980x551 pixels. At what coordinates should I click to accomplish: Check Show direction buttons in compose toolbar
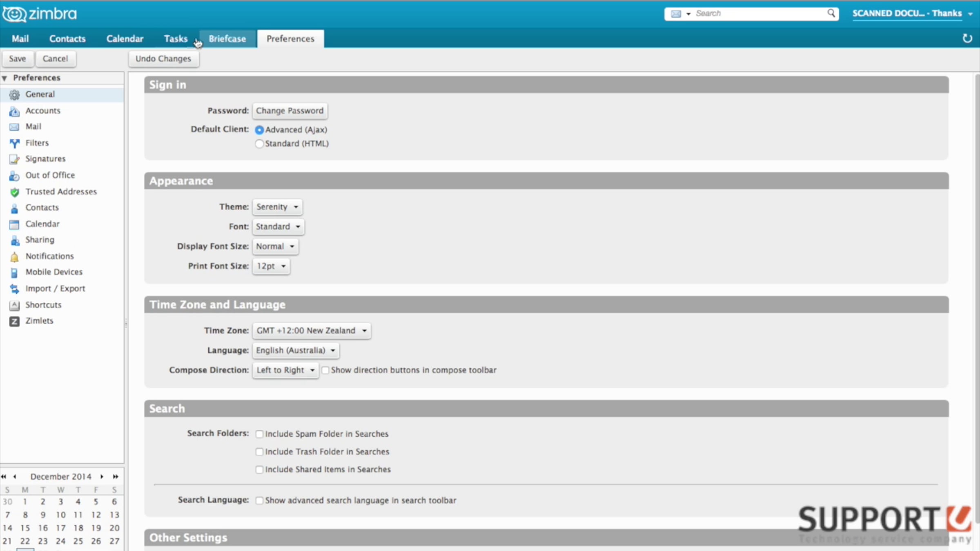click(325, 370)
